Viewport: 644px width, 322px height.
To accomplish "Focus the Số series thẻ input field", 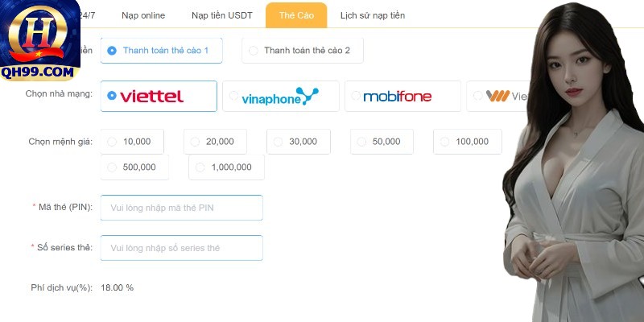I will coord(182,248).
